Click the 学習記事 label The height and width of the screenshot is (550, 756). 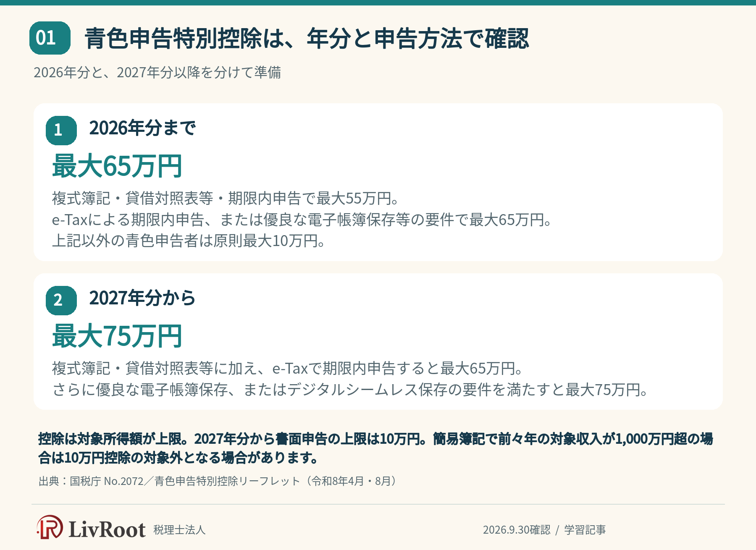tap(585, 530)
